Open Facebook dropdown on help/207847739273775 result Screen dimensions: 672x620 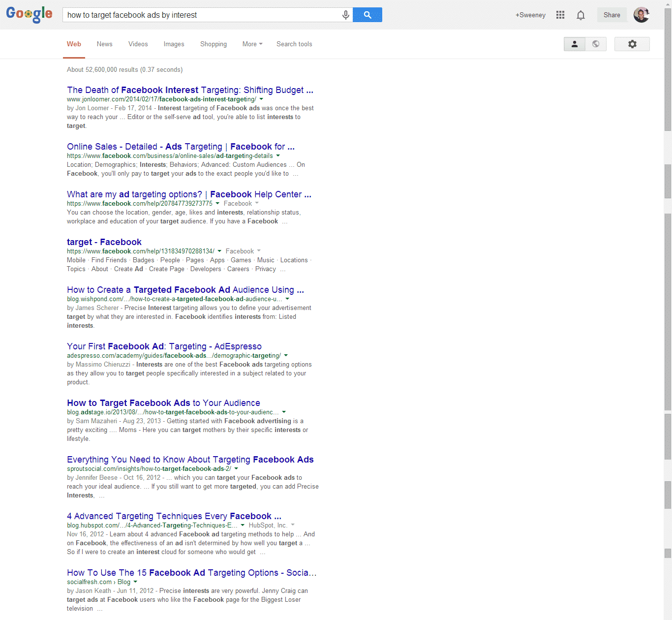(x=241, y=203)
